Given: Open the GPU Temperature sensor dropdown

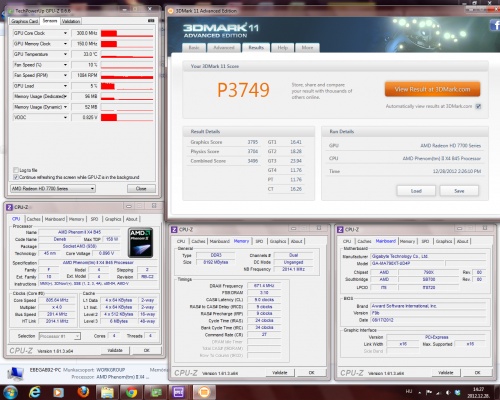Looking at the screenshot, I should (x=65, y=54).
